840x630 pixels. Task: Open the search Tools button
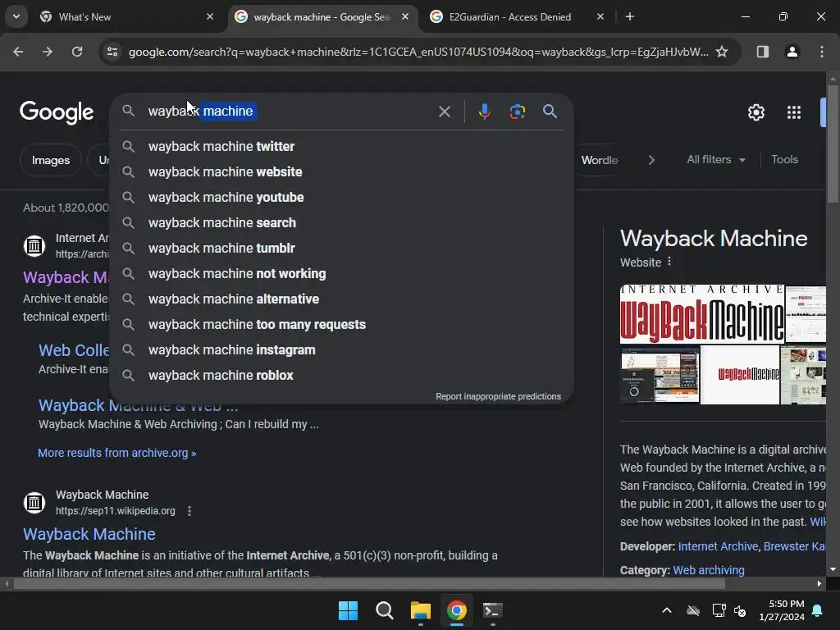point(784,160)
